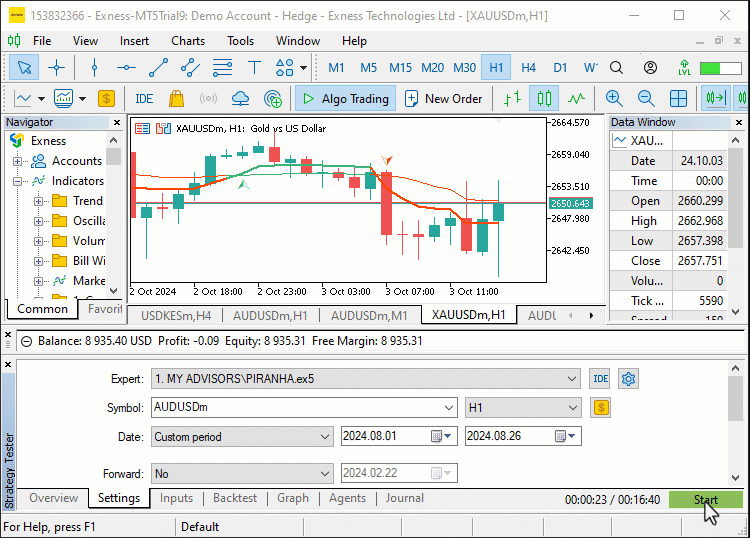This screenshot has width=750, height=538.
Task: Open the chart type line icon
Action: pyautogui.click(x=23, y=99)
